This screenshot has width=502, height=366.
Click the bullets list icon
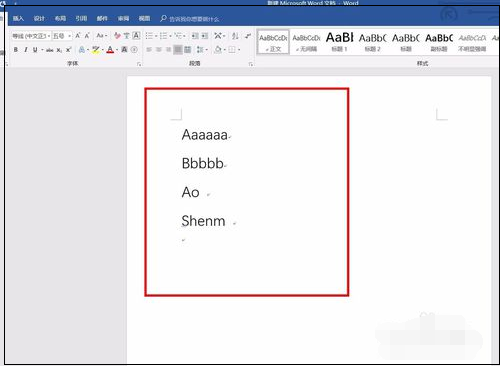149,35
